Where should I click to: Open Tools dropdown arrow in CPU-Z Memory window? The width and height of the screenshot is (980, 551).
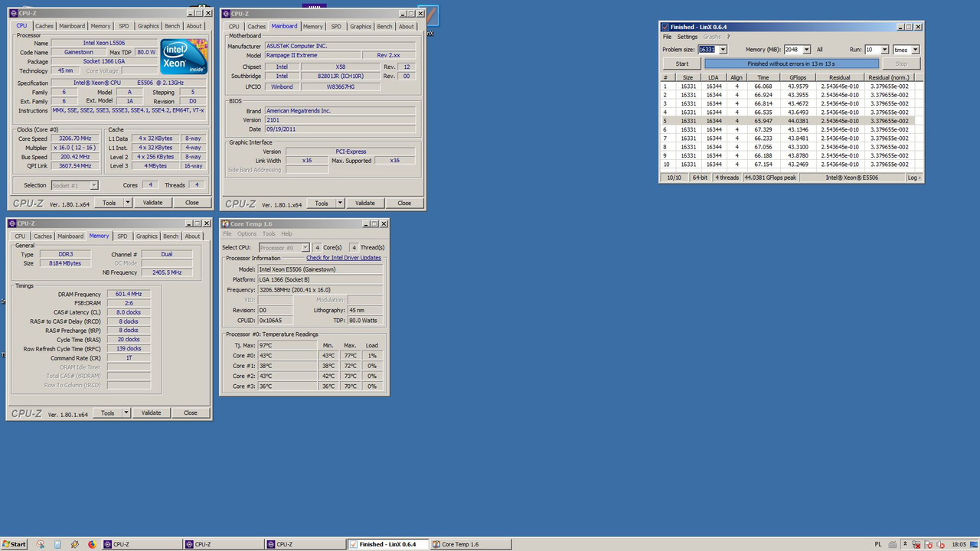pos(126,412)
